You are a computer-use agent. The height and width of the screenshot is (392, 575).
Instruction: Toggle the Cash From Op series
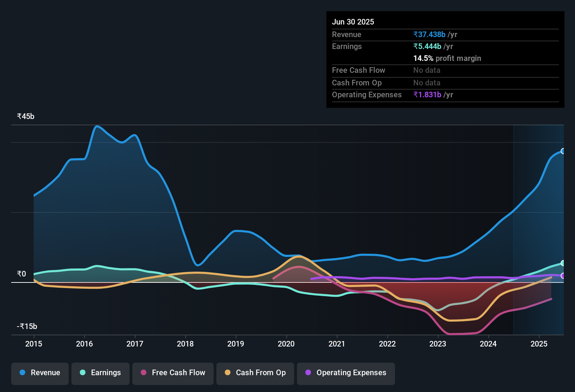(255, 373)
